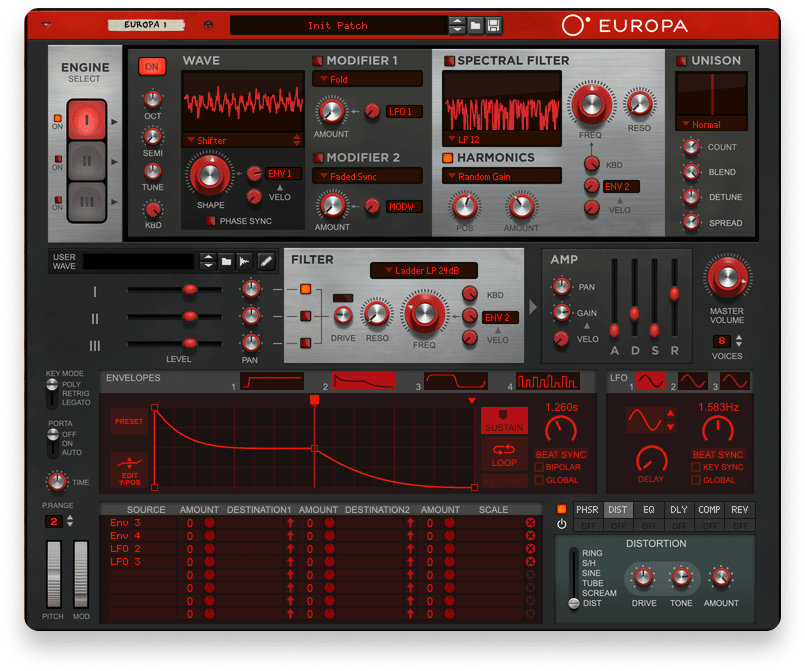Open the Fold modifier dropdown
The image size is (805, 671).
[x=367, y=80]
